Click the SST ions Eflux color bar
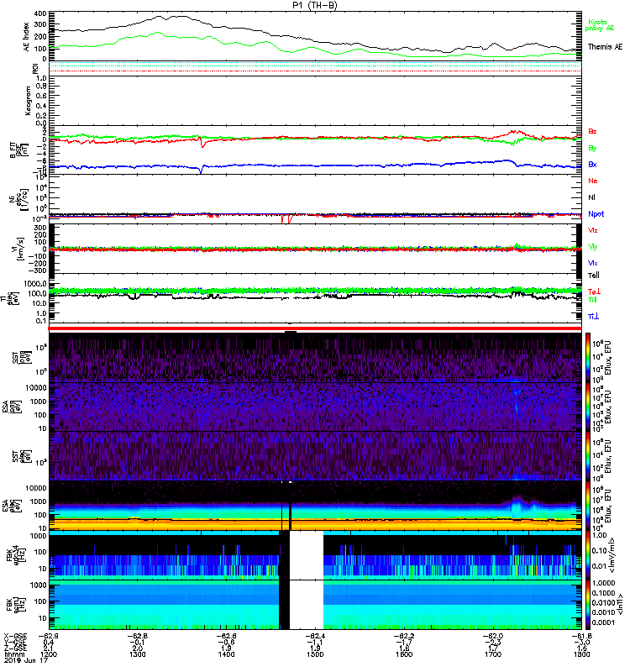This screenshot has height=672, width=630. (588, 357)
